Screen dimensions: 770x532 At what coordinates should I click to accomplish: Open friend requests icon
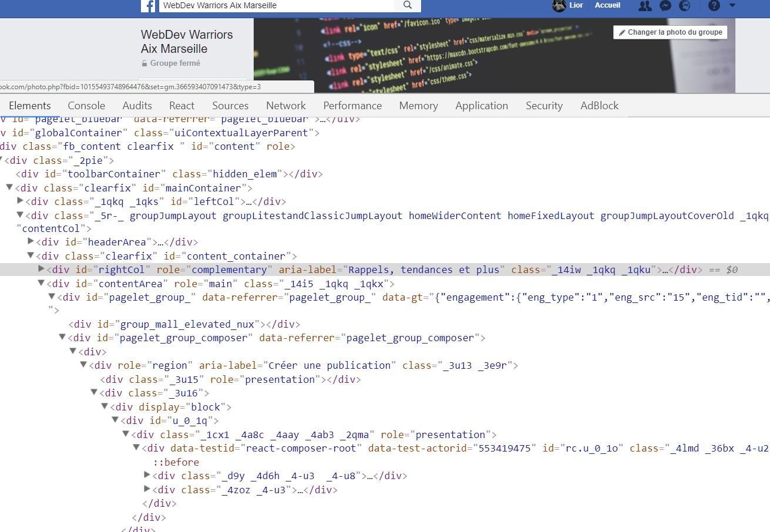point(645,5)
